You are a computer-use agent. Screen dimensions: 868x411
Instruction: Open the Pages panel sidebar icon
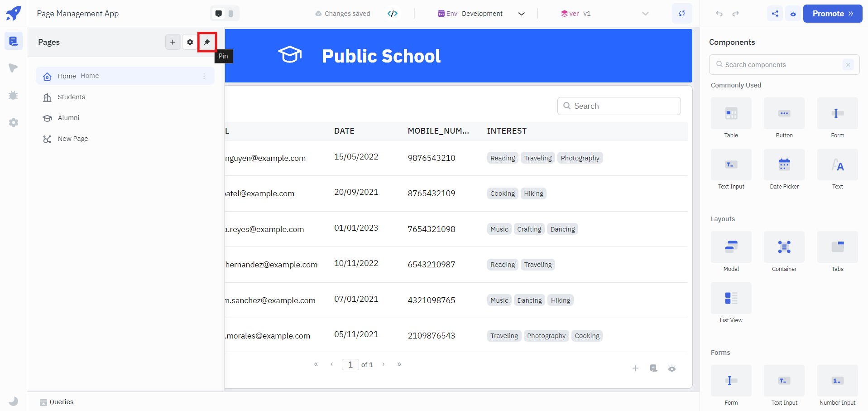(14, 41)
